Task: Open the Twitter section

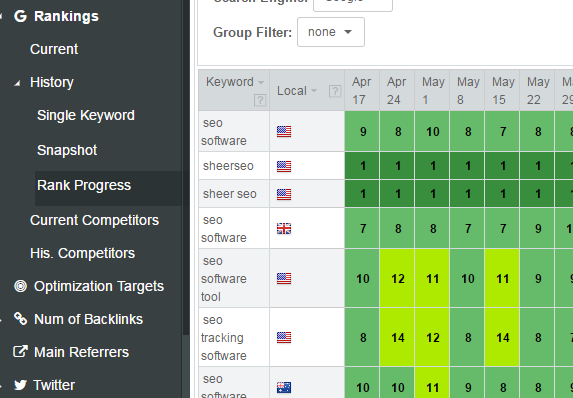Action: click(54, 385)
